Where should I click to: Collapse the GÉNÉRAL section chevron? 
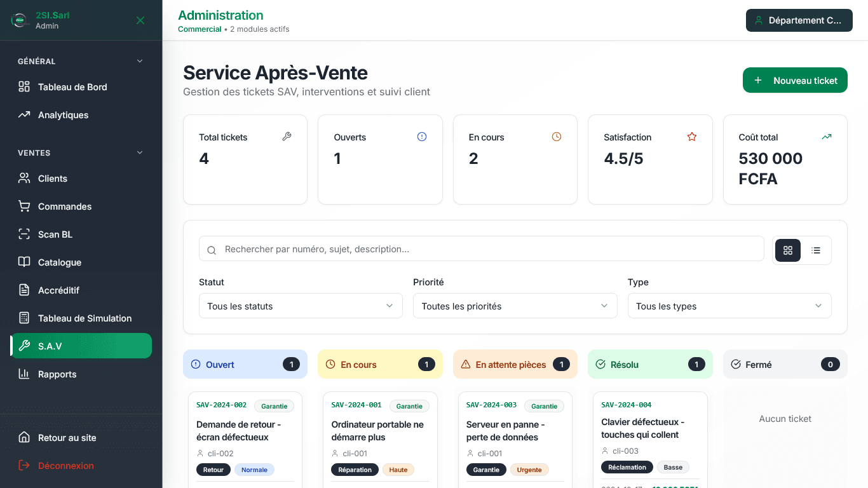point(140,61)
